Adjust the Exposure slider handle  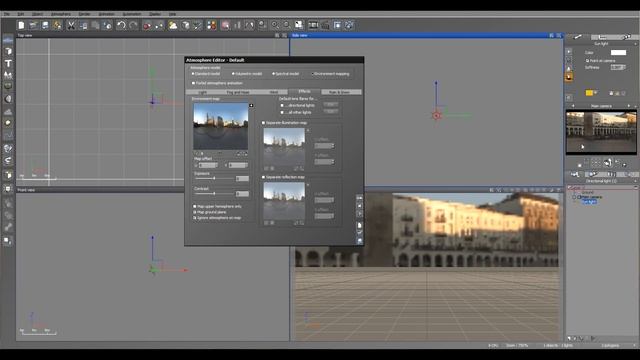click(x=214, y=178)
